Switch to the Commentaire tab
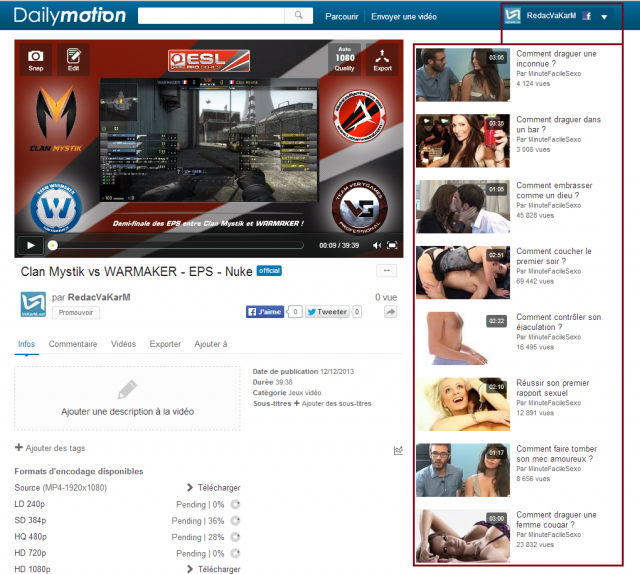This screenshot has width=640, height=574. (73, 344)
